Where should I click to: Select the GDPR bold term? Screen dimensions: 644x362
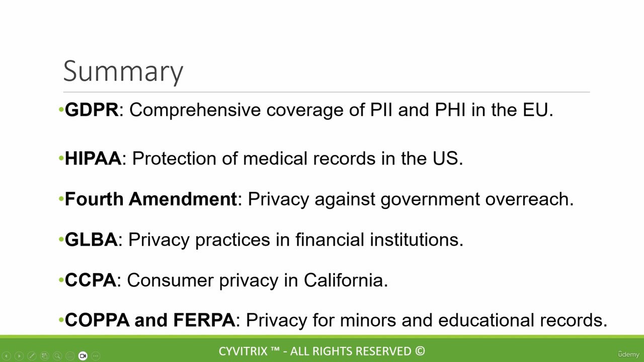(92, 110)
